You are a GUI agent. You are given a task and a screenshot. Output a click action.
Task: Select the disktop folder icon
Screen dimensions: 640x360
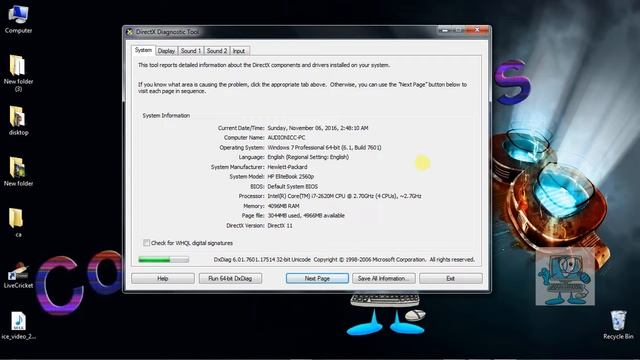18,120
